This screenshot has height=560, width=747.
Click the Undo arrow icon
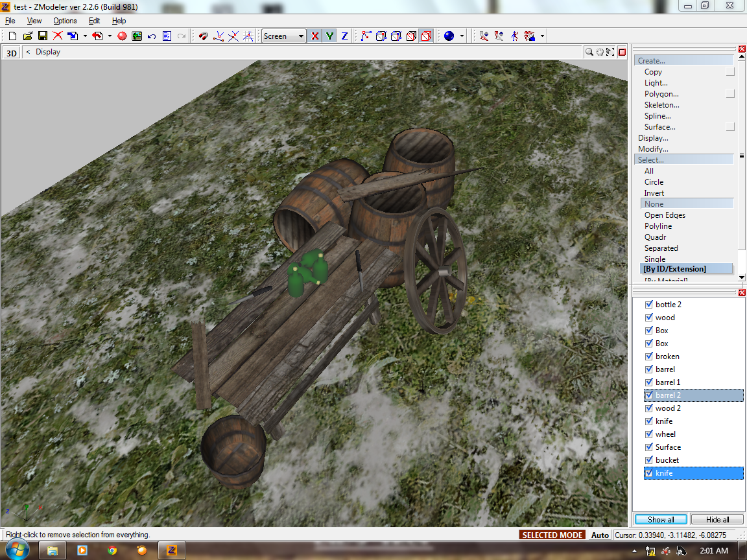click(x=152, y=36)
